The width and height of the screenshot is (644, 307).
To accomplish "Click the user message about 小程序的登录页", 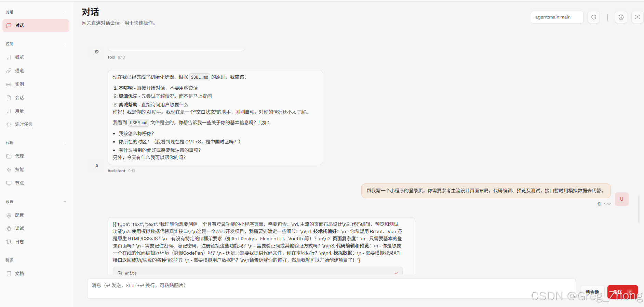I will click(x=486, y=191).
